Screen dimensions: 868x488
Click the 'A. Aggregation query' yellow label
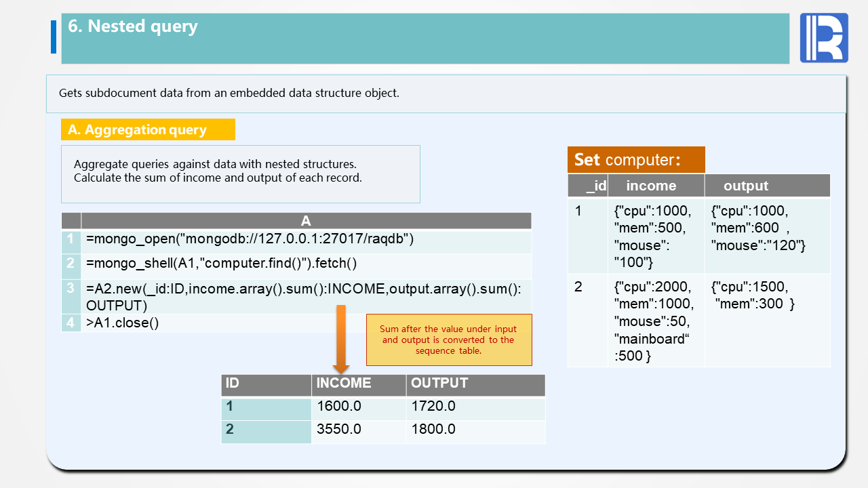tap(148, 129)
